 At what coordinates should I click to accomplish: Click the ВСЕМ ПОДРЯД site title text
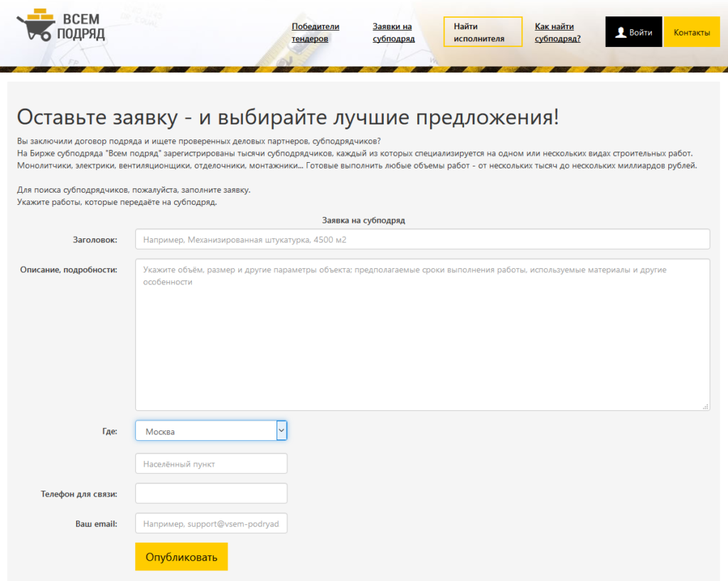click(x=80, y=24)
